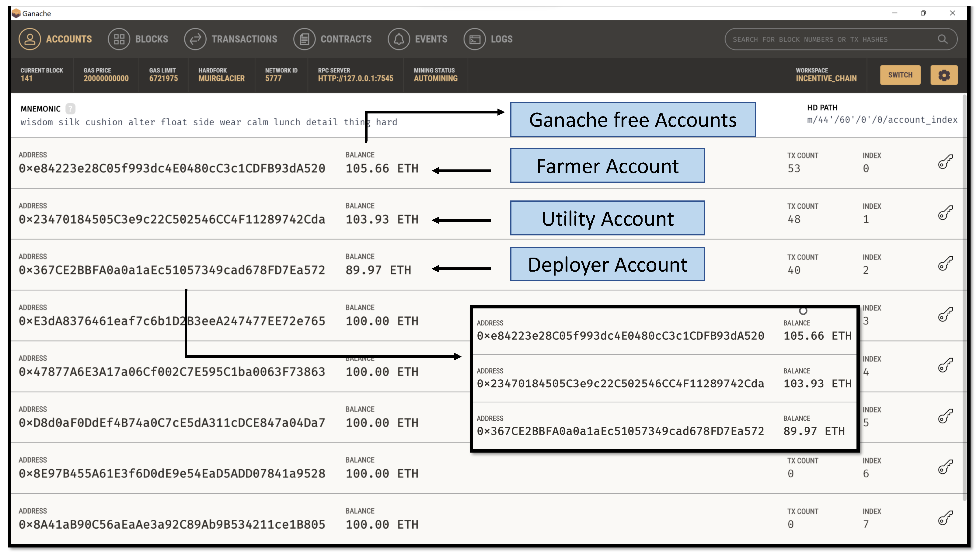Image resolution: width=980 pixels, height=556 pixels.
Task: Click key icon for index 6 account
Action: pos(945,467)
